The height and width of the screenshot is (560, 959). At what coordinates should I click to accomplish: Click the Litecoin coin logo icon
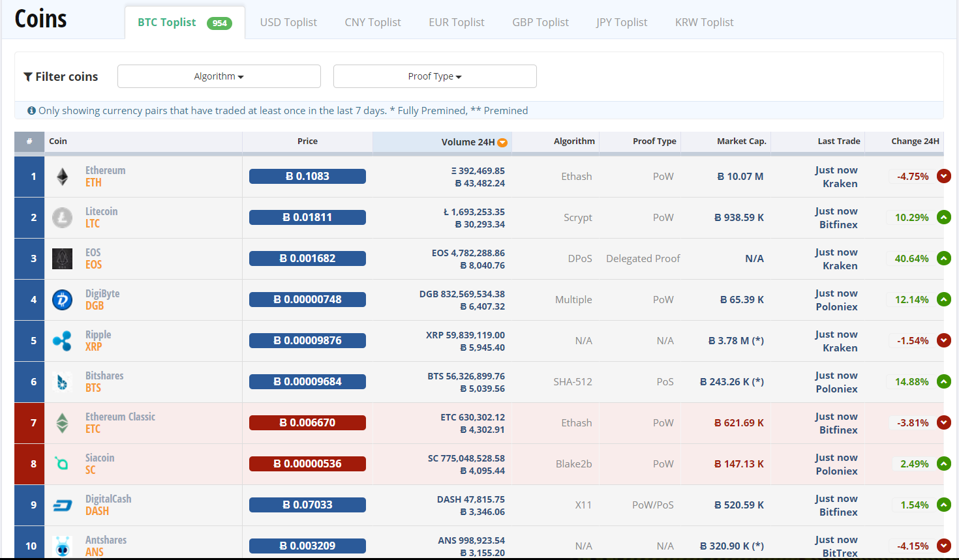point(62,218)
